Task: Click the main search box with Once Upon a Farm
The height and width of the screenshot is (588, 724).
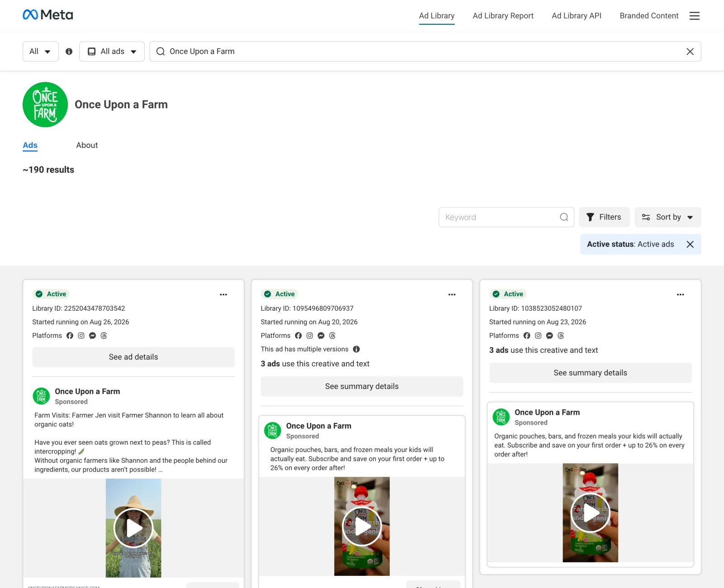Action: [425, 52]
